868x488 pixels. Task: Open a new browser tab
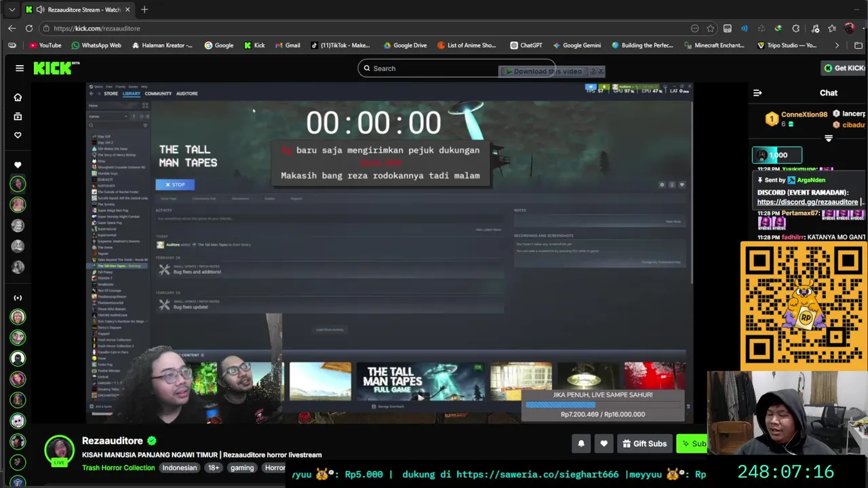coord(144,9)
